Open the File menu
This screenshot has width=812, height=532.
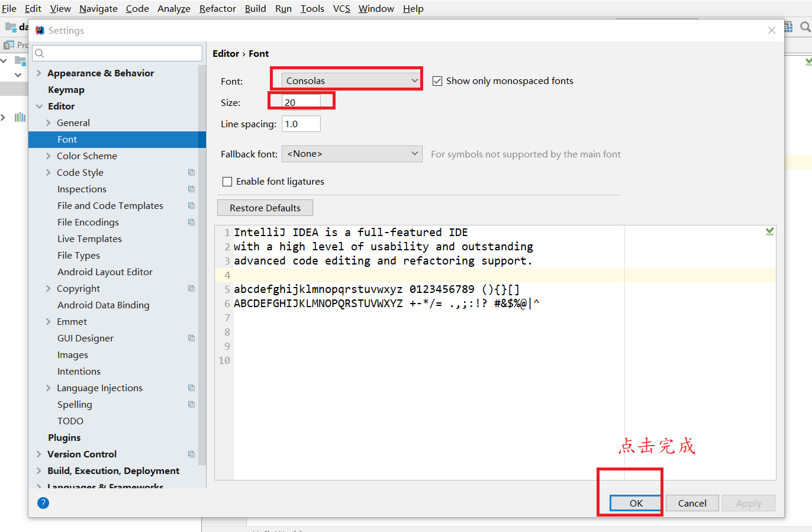point(9,8)
